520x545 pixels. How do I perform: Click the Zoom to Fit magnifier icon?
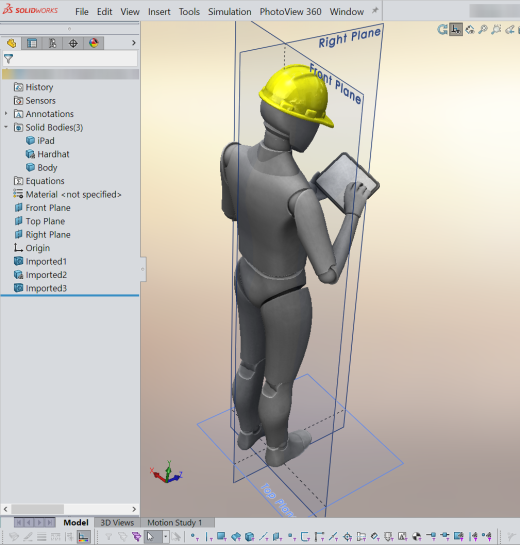pyautogui.click(x=483, y=30)
